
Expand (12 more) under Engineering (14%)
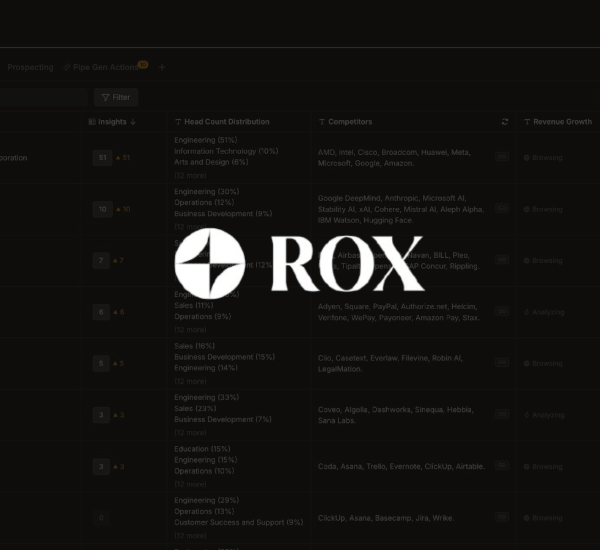click(x=190, y=382)
